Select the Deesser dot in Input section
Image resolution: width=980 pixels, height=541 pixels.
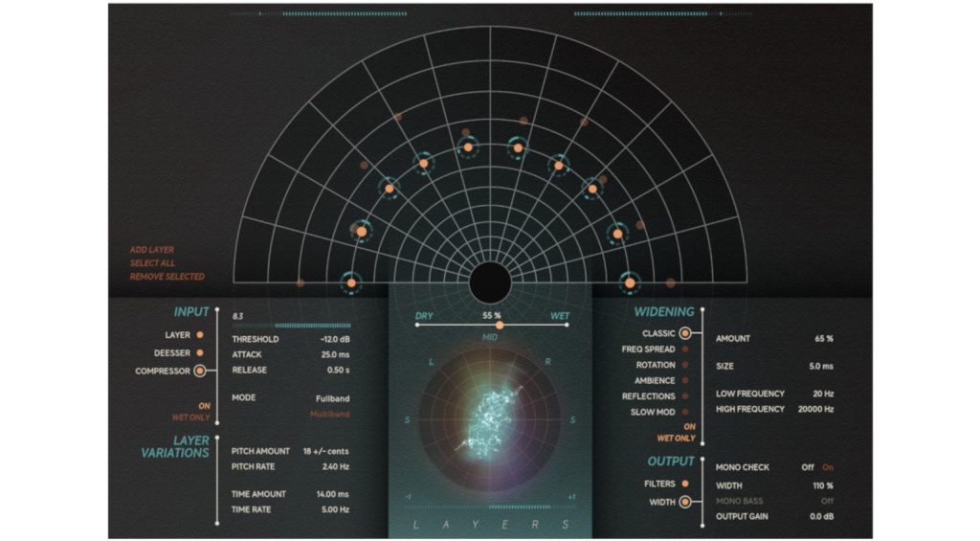click(x=199, y=352)
